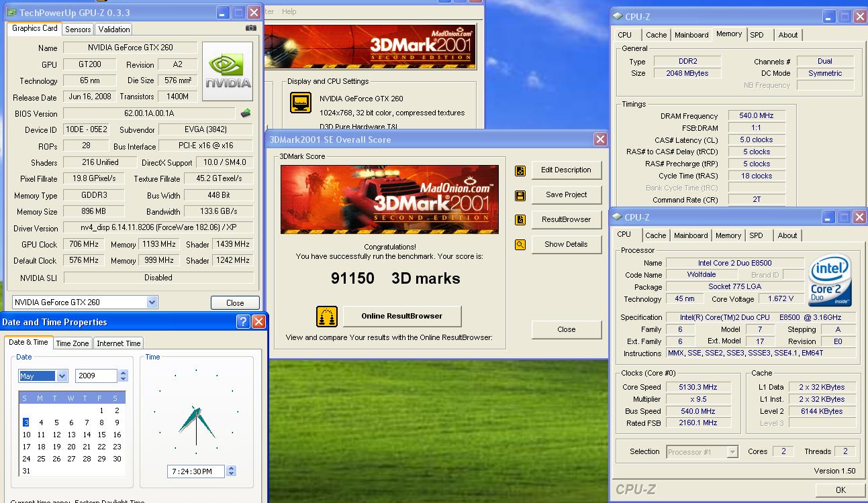Screen dimensions: 868x503
Task: Click the GPU Clock value 706 MHz
Action: (x=83, y=245)
